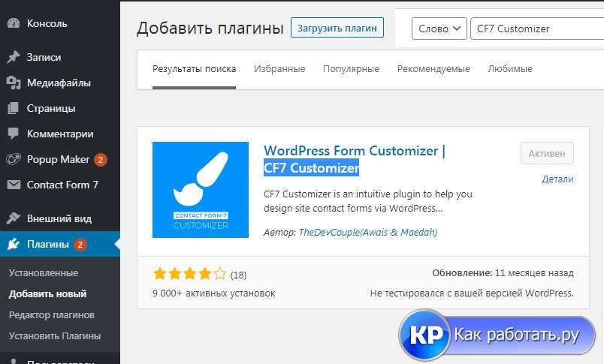The width and height of the screenshot is (604, 364).
Task: Open Contact Form 7 envelope icon
Action: point(14,185)
